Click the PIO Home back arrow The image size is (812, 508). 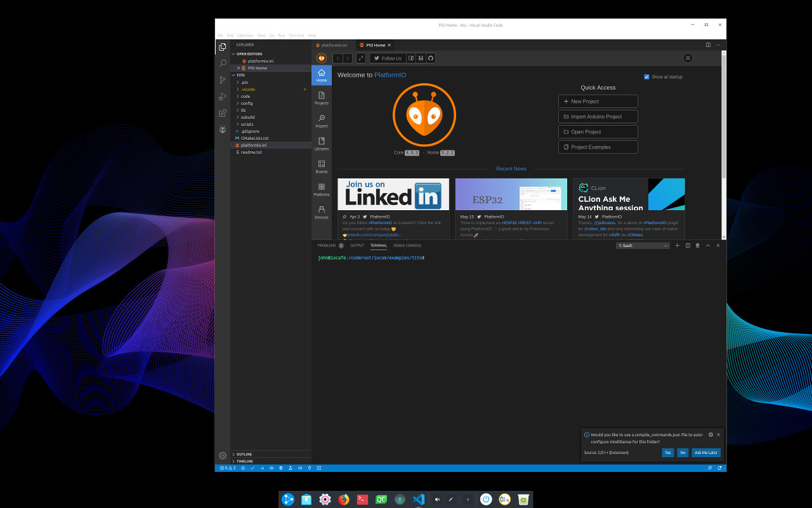[x=337, y=58]
